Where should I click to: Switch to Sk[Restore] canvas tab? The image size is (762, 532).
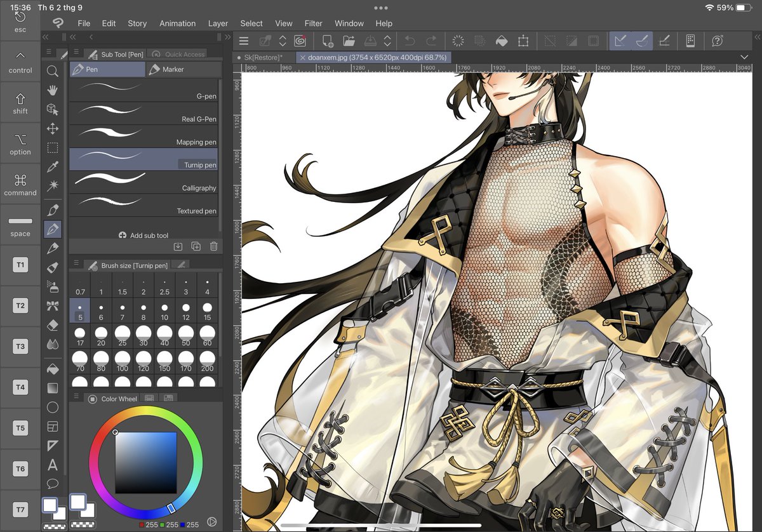[264, 57]
